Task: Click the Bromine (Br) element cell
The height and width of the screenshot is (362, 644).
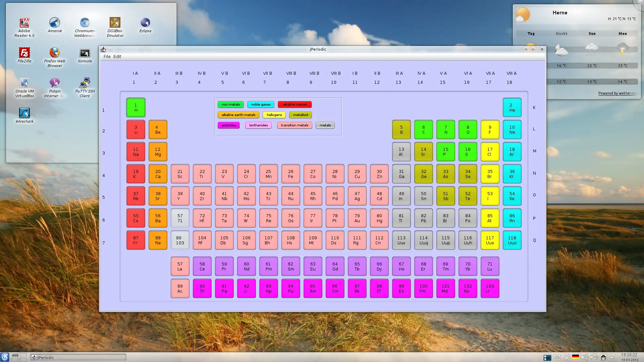Action: pos(490,174)
